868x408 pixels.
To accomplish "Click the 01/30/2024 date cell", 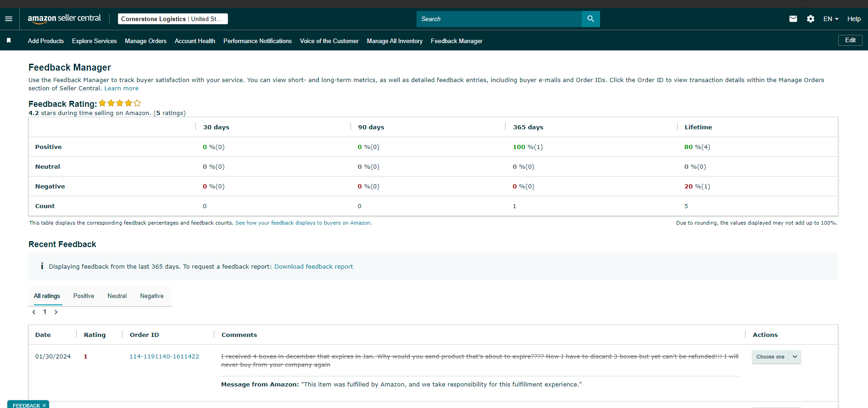I will point(53,357).
